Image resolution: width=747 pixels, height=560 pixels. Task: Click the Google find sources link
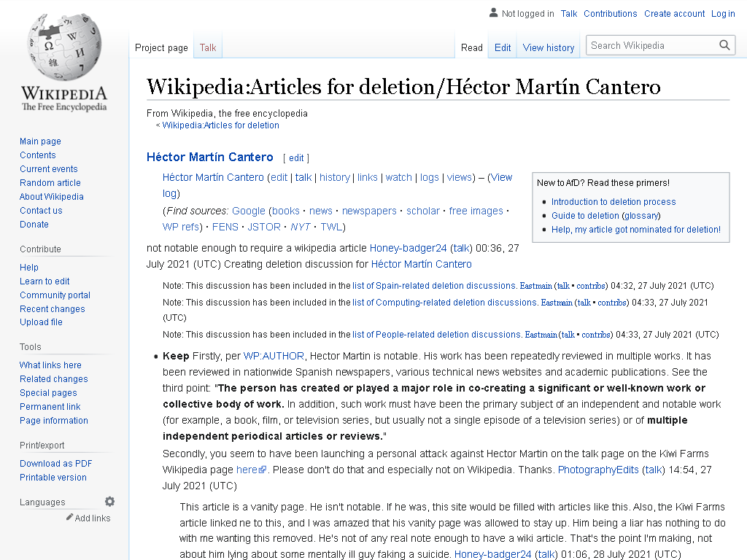248,211
